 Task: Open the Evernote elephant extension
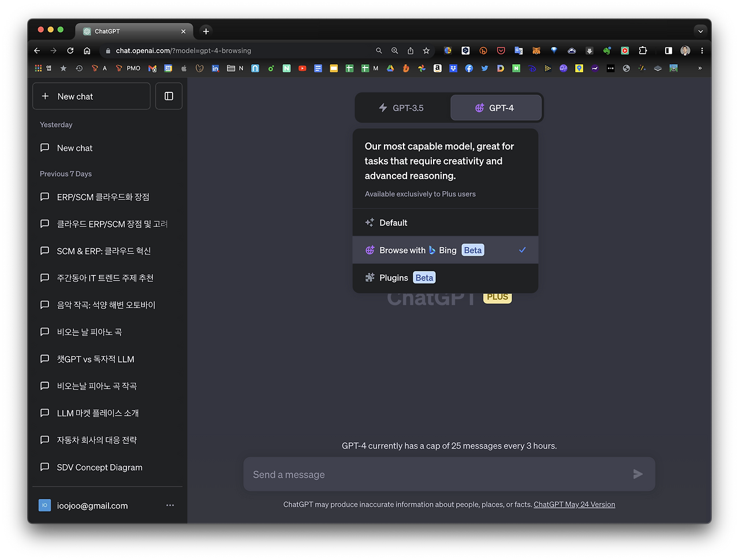point(607,51)
